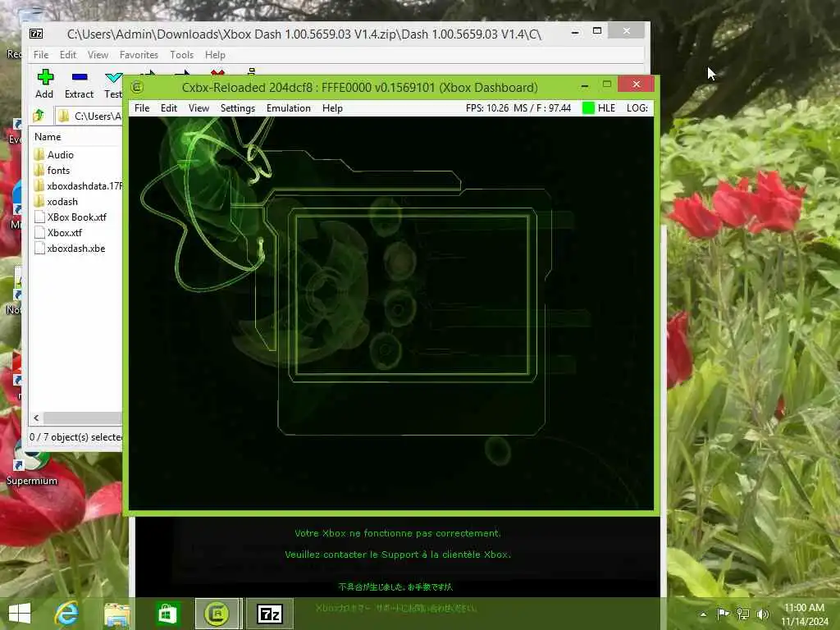Click the Extract button in 7-Zip toolbar
Screen dimensions: 840x630
pyautogui.click(x=79, y=84)
